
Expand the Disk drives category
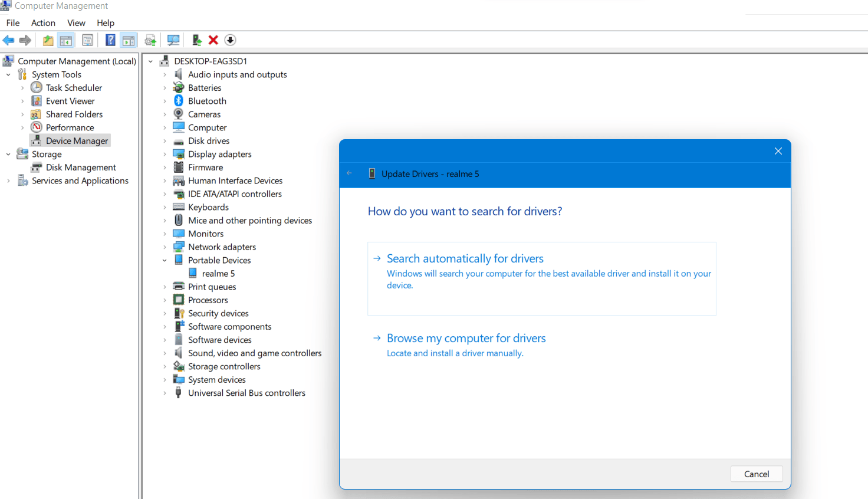point(165,141)
